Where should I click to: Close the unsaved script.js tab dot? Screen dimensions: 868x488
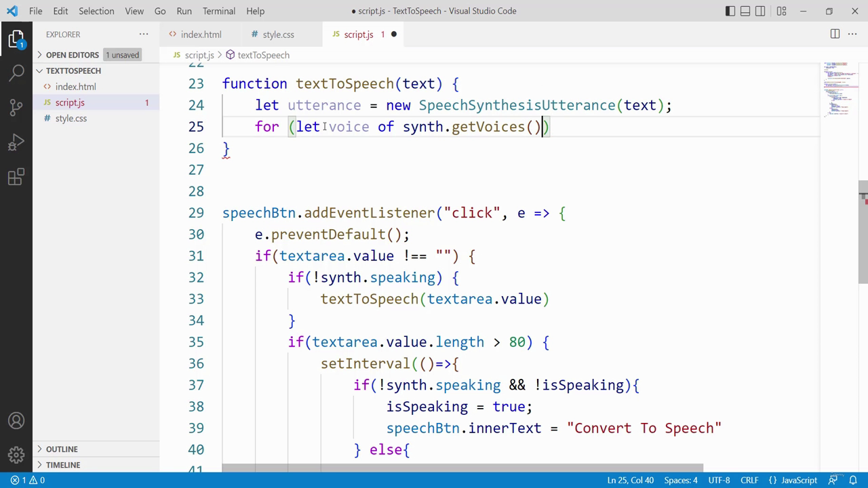(393, 34)
